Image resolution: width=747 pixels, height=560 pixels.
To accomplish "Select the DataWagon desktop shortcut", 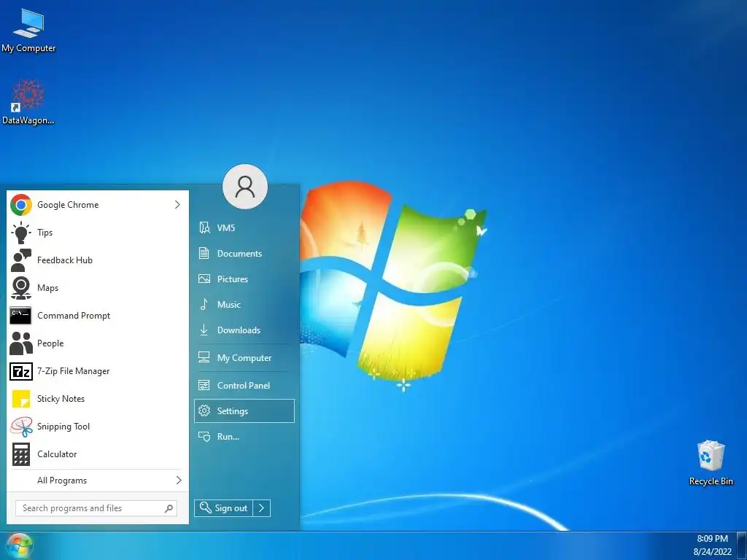I will (x=28, y=102).
